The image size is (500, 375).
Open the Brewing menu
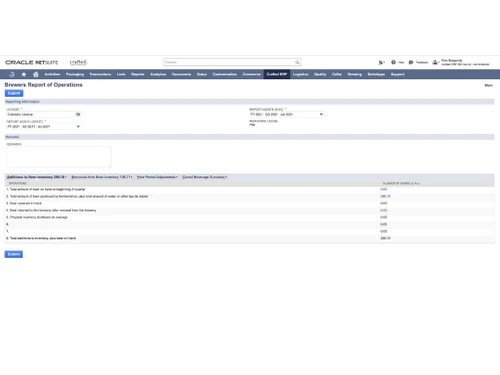[x=355, y=74]
